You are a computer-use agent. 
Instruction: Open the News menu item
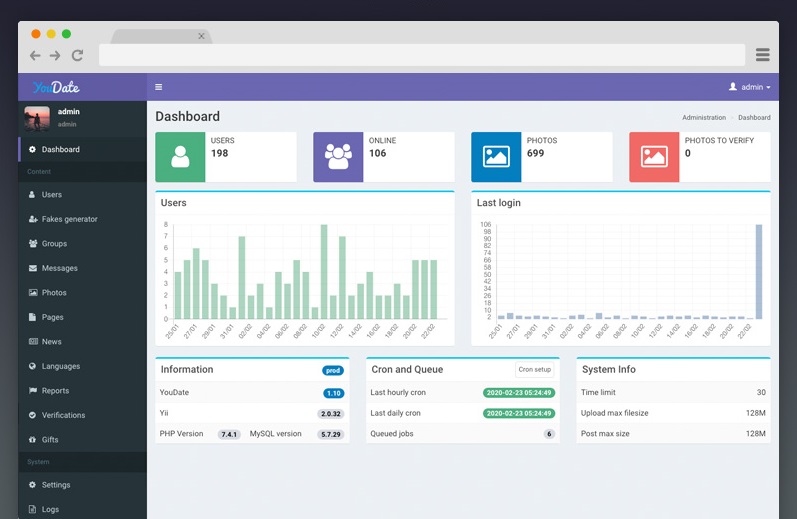point(51,342)
